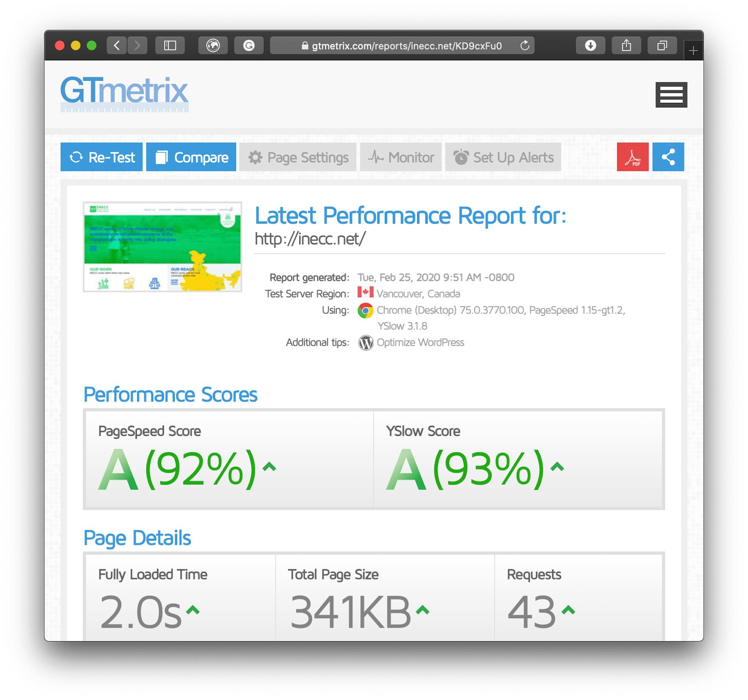The width and height of the screenshot is (748, 700).
Task: Click the blue share report icon
Action: pos(668,157)
